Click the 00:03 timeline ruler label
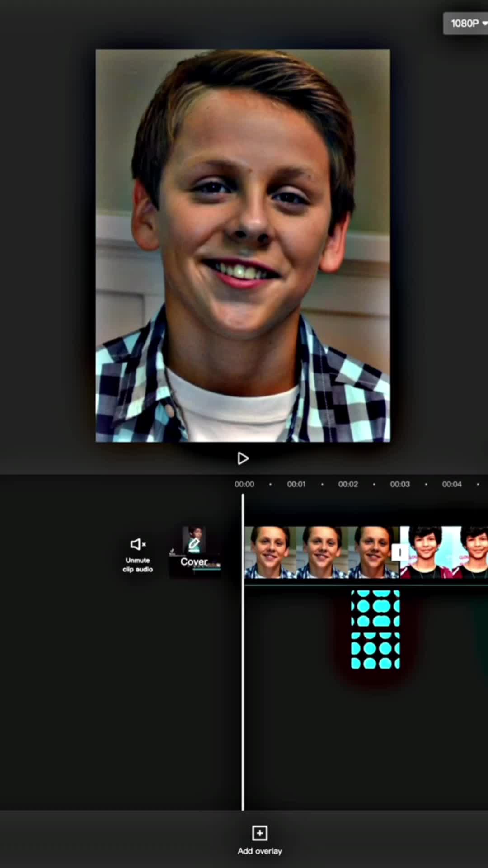 coord(400,484)
